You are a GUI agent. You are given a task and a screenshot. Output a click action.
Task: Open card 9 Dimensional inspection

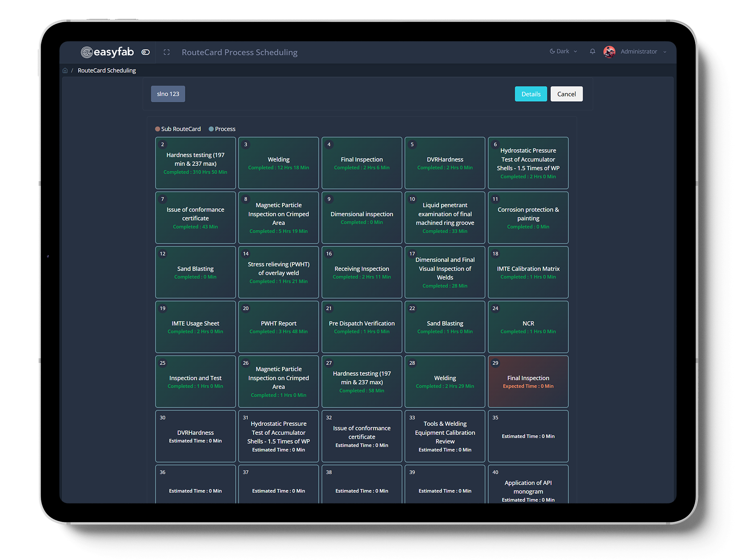pyautogui.click(x=362, y=218)
